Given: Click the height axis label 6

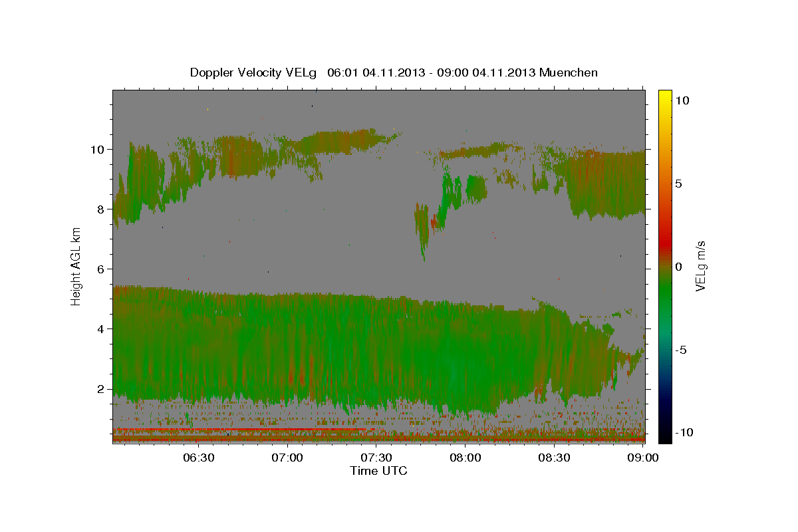Looking at the screenshot, I should point(102,269).
